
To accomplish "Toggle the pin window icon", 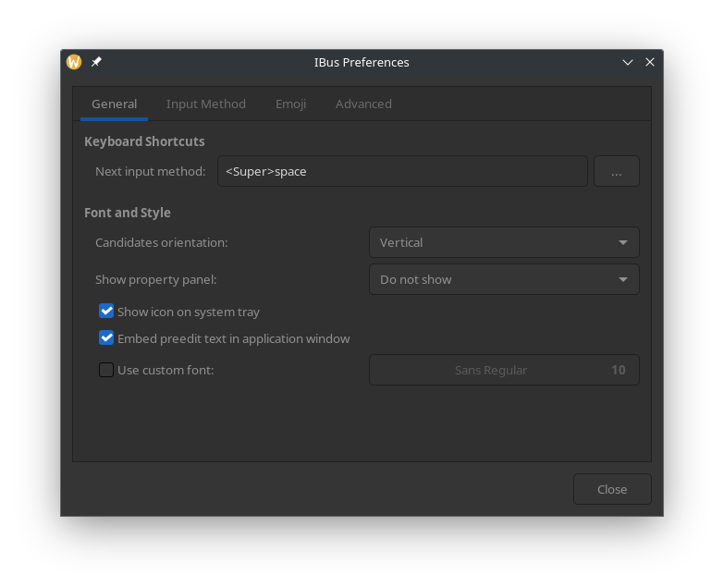I will 96,62.
